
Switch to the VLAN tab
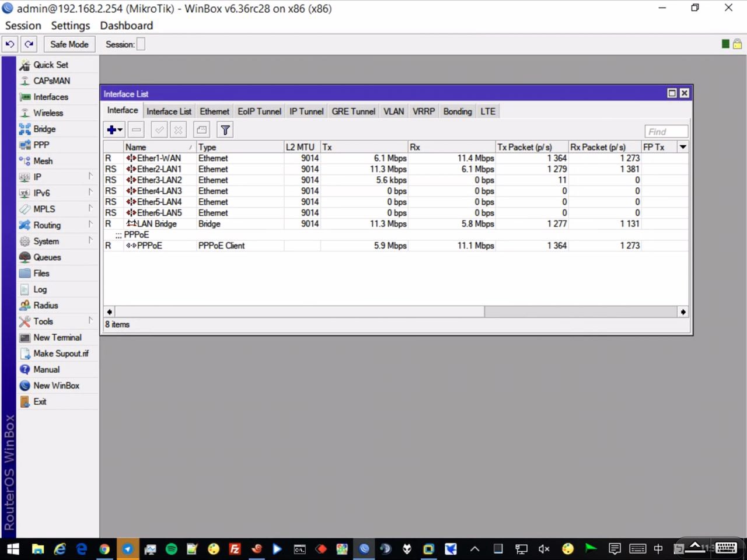[393, 111]
